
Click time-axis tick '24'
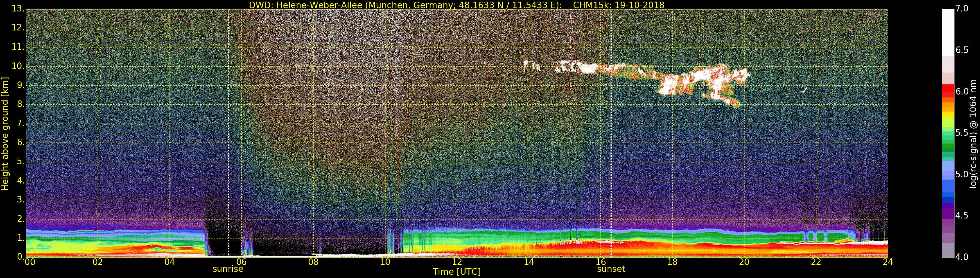[x=888, y=262]
